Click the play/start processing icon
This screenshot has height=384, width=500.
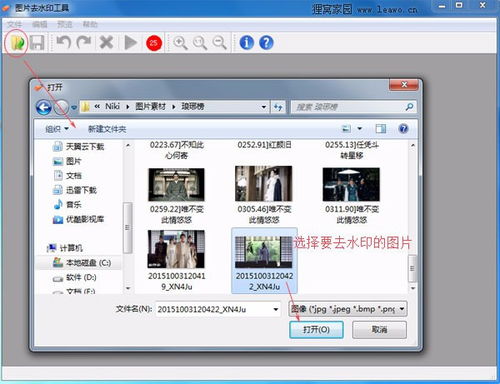coord(130,43)
